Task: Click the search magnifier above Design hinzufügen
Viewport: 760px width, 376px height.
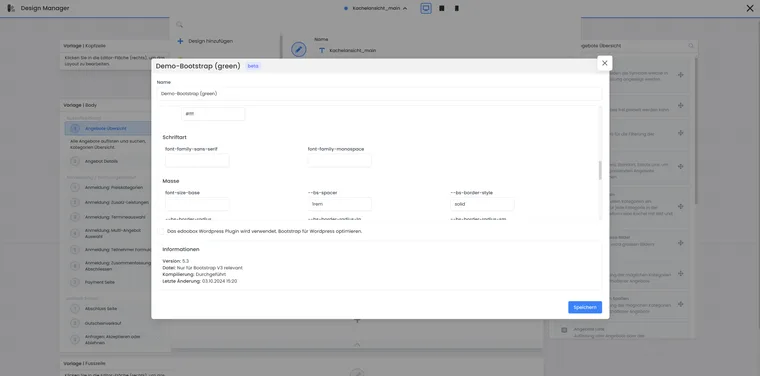Action: pyautogui.click(x=179, y=24)
